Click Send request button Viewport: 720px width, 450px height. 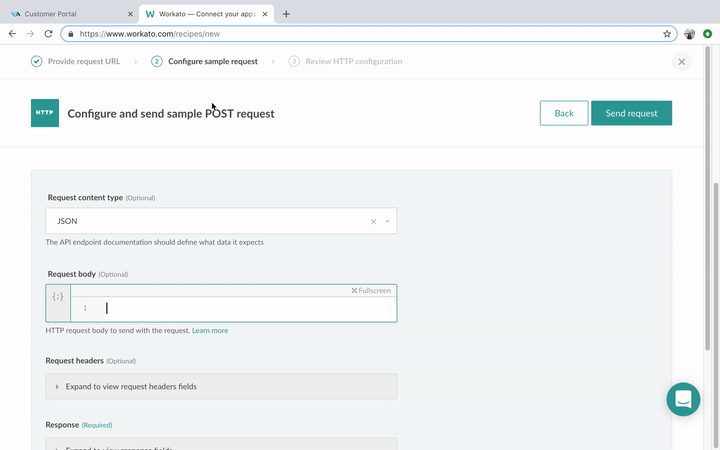click(x=631, y=113)
